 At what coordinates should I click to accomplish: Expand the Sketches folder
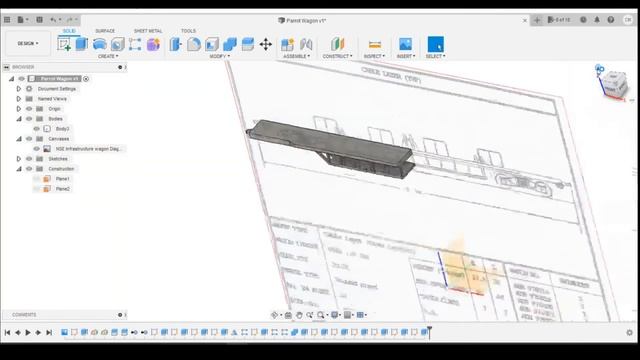pos(19,159)
